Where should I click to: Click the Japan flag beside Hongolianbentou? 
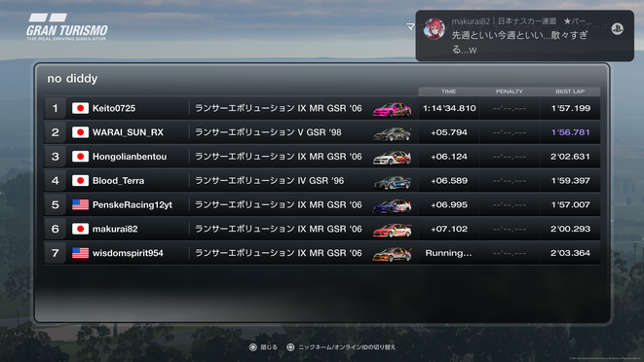click(x=80, y=157)
